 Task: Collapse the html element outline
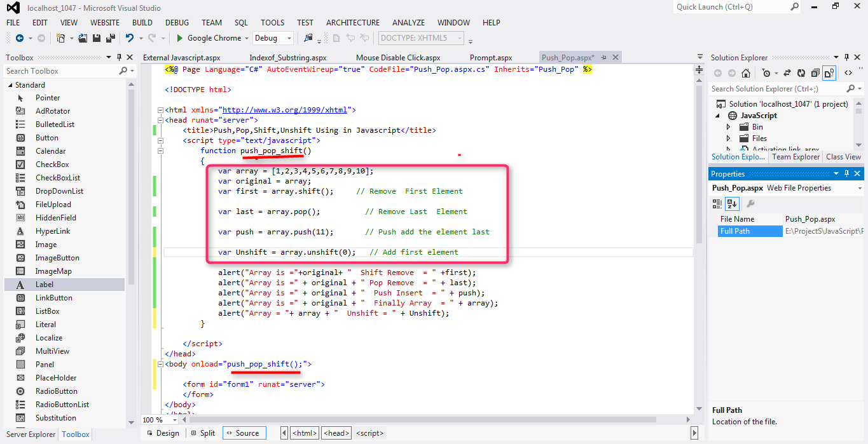point(160,110)
